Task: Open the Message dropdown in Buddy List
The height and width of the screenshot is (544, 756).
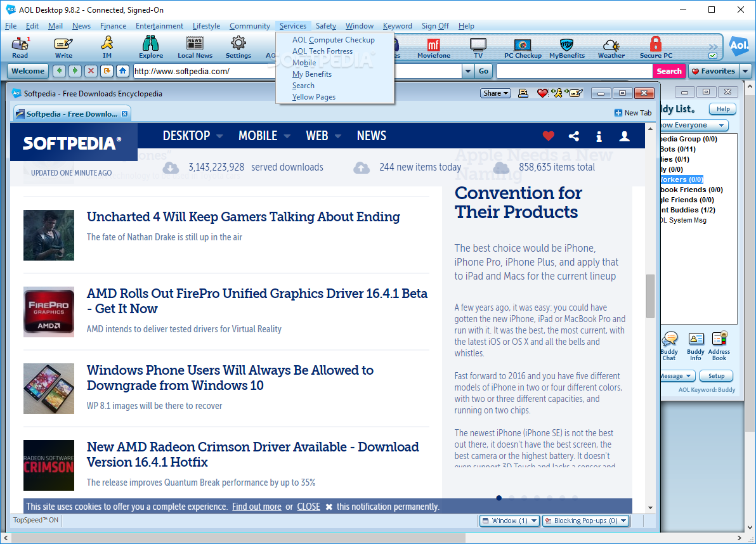Action: tap(677, 376)
